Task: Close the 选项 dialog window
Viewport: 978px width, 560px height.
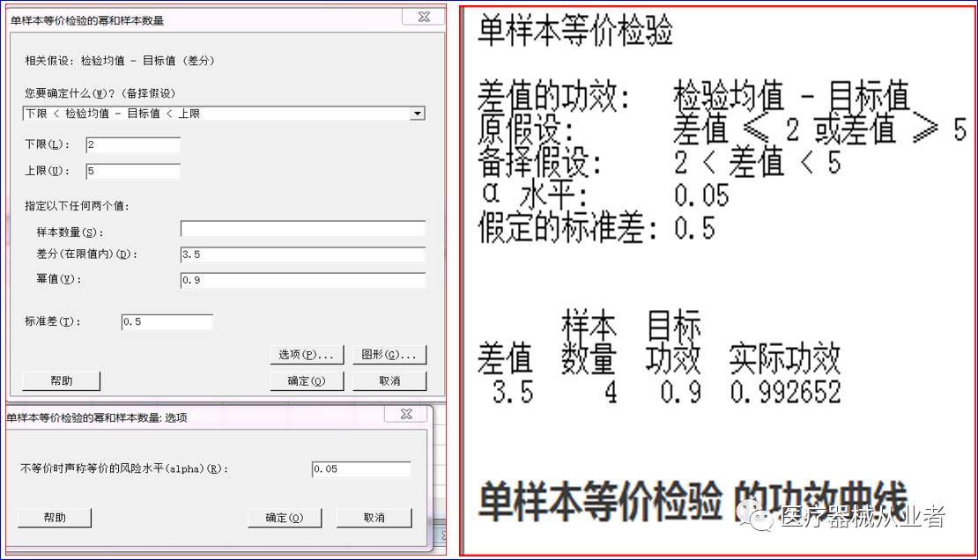Action: [x=406, y=414]
